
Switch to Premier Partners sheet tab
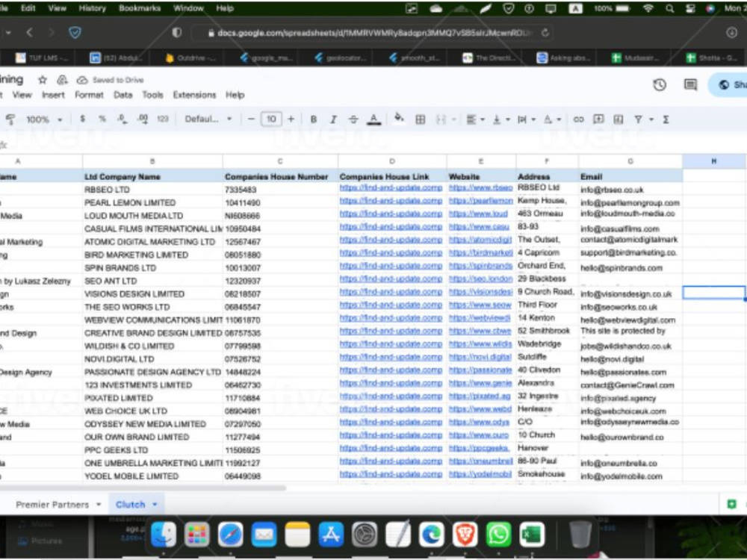pos(52,504)
